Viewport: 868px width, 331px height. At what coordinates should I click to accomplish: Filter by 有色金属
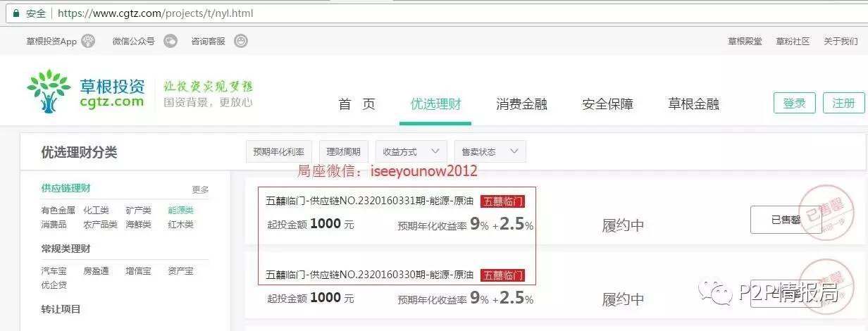(x=58, y=210)
